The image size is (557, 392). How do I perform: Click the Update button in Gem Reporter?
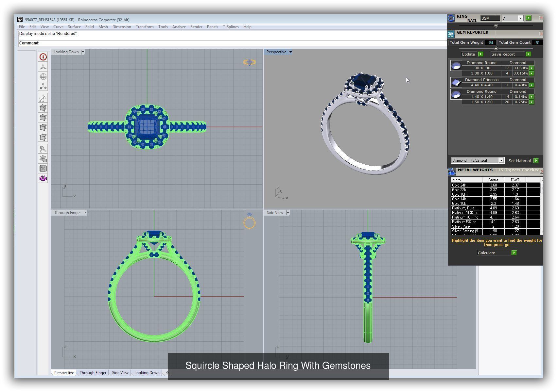472,54
